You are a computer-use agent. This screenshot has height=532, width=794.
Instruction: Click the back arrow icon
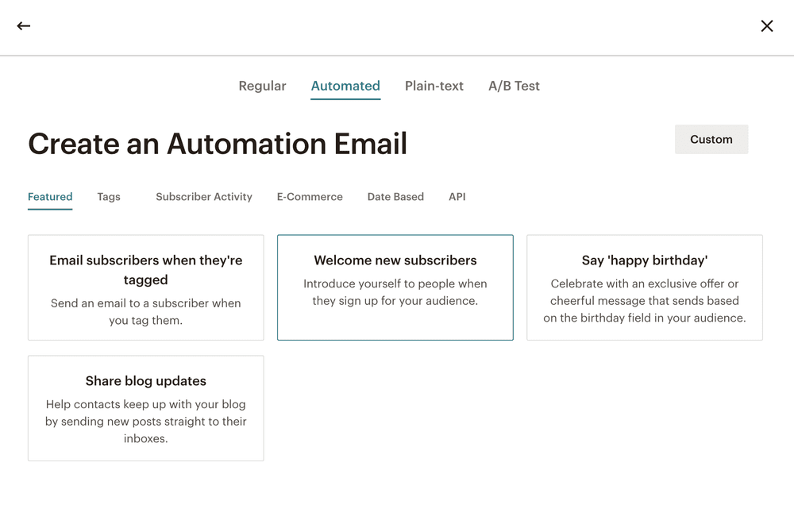(23, 25)
